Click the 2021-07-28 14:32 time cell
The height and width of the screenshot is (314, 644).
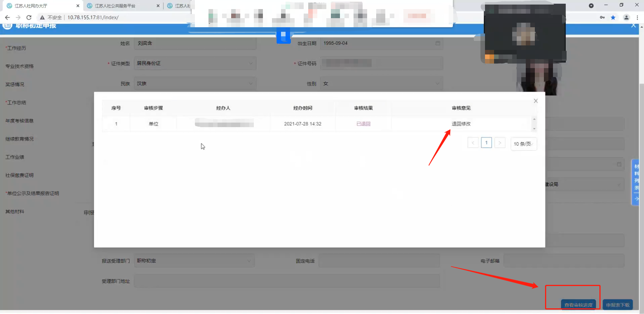303,124
